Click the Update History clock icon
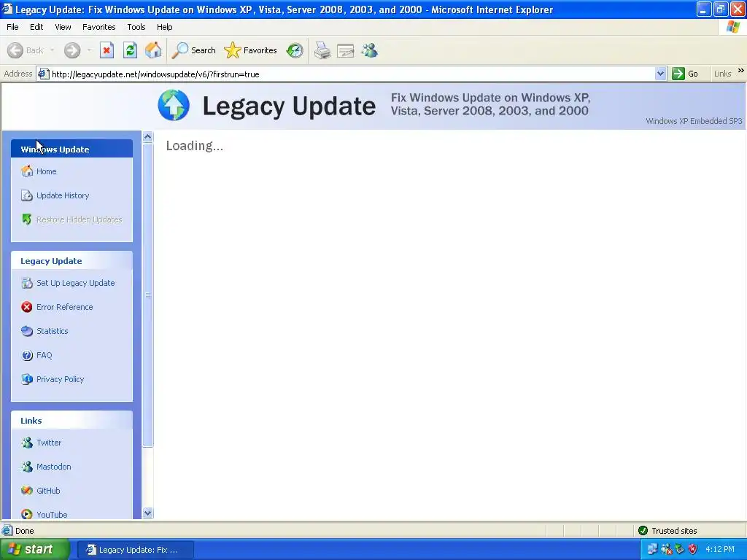 [x=27, y=195]
